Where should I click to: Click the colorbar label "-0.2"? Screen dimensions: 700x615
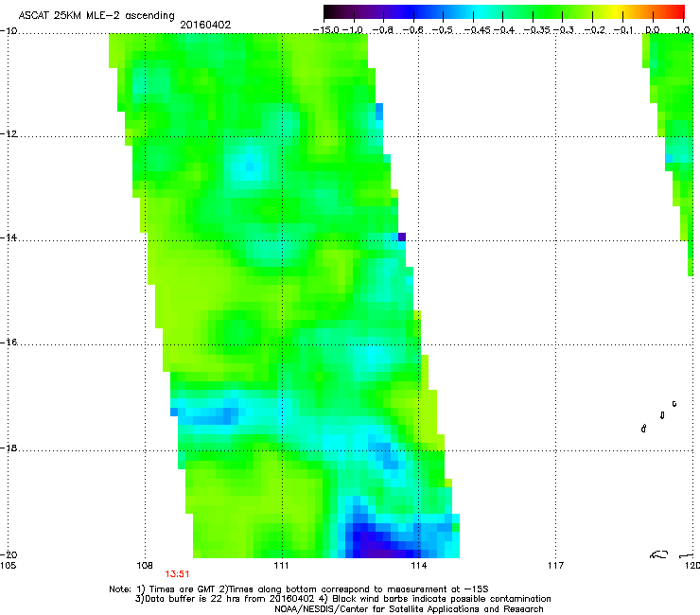coord(595,30)
